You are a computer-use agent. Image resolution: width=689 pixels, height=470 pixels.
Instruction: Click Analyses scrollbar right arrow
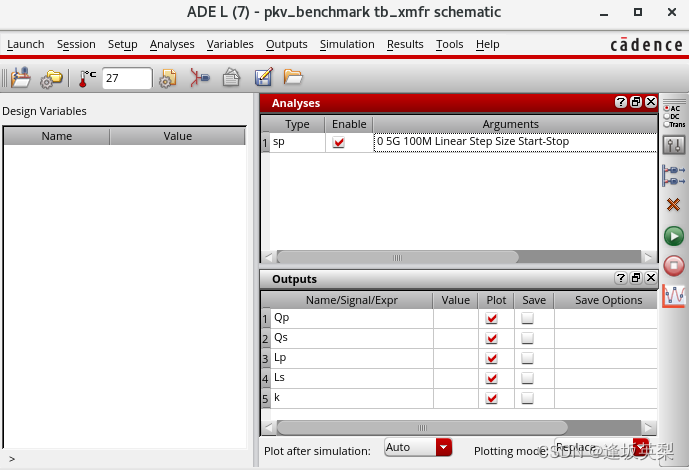tap(649, 257)
